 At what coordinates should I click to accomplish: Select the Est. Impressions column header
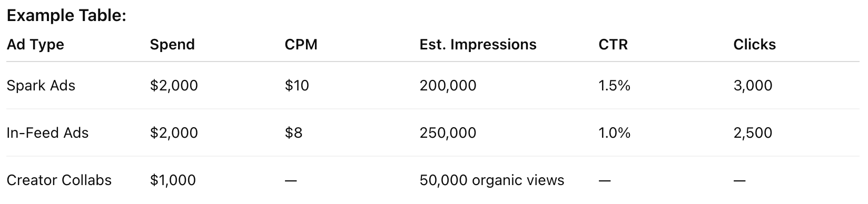tap(478, 45)
